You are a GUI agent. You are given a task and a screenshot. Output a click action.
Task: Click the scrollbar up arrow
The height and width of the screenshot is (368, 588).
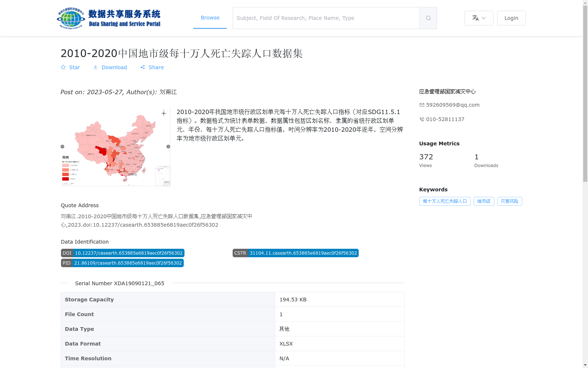tap(585, 3)
